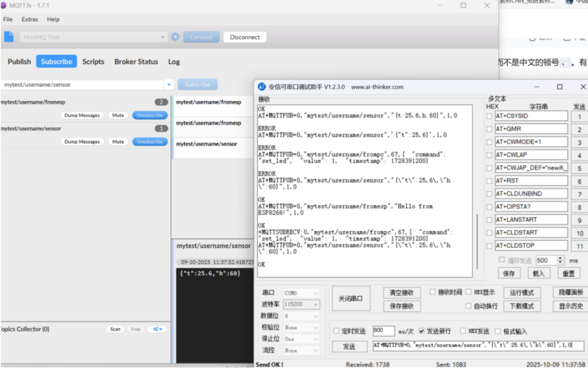Enable the HEX显示 checkbox
Viewport: 588px width, 369px height.
pyautogui.click(x=468, y=292)
